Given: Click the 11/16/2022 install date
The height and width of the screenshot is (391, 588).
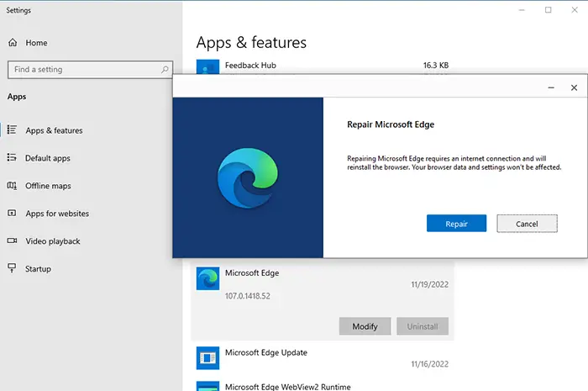Looking at the screenshot, I should [x=430, y=363].
